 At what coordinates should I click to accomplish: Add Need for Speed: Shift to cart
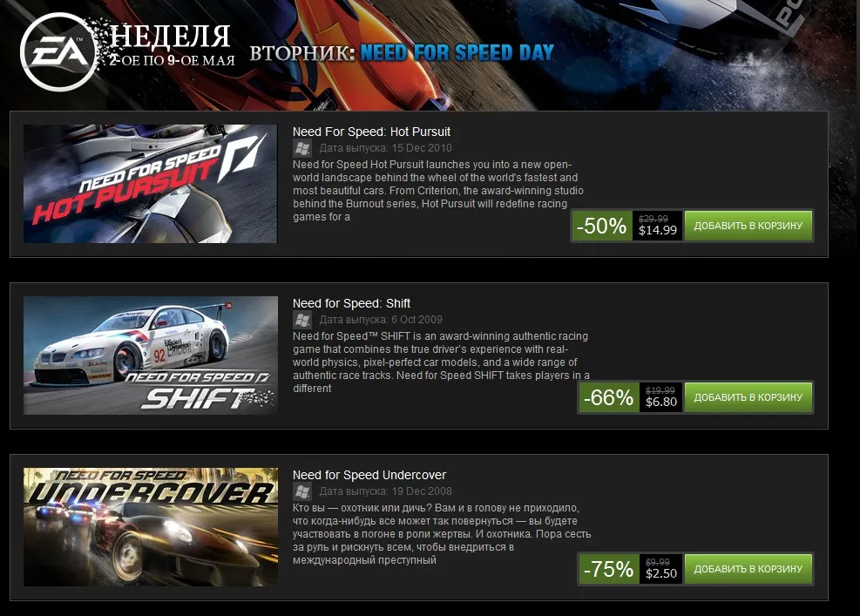point(748,397)
